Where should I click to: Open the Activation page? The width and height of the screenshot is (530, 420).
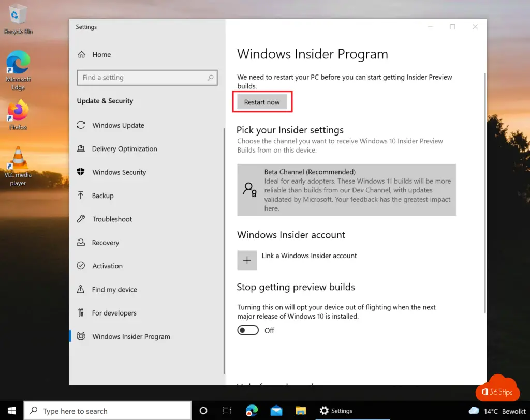[x=108, y=266]
